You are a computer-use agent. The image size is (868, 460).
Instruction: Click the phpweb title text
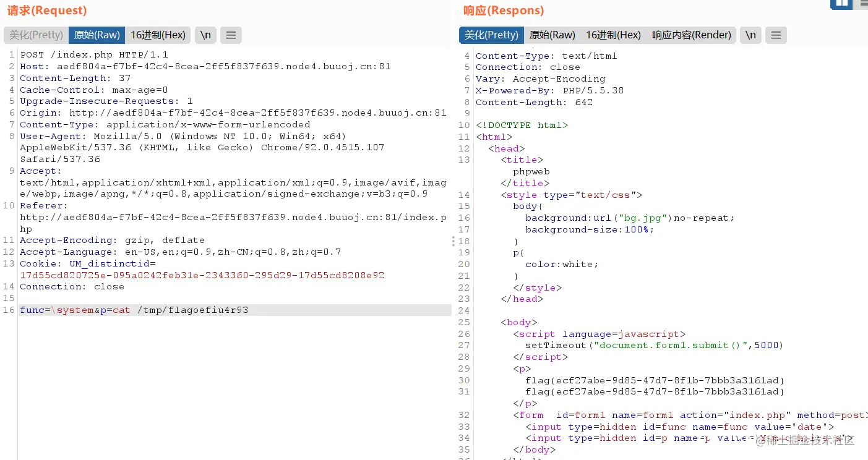point(531,171)
